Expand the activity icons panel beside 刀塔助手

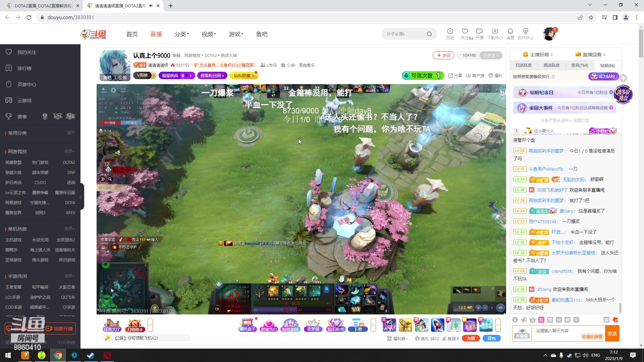click(150, 325)
